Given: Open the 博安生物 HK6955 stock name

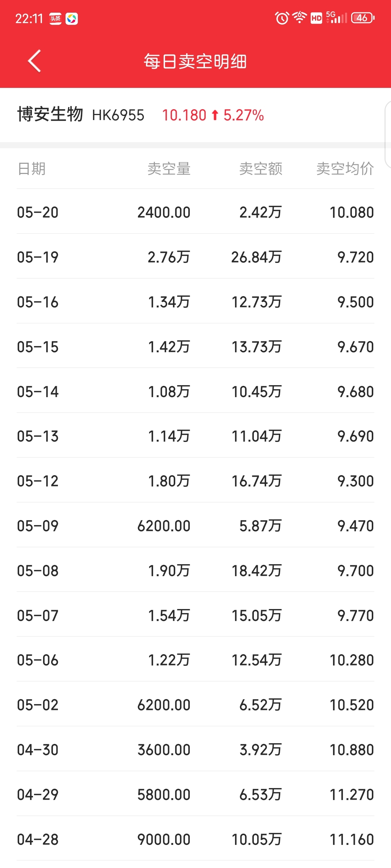Looking at the screenshot, I should [x=81, y=115].
